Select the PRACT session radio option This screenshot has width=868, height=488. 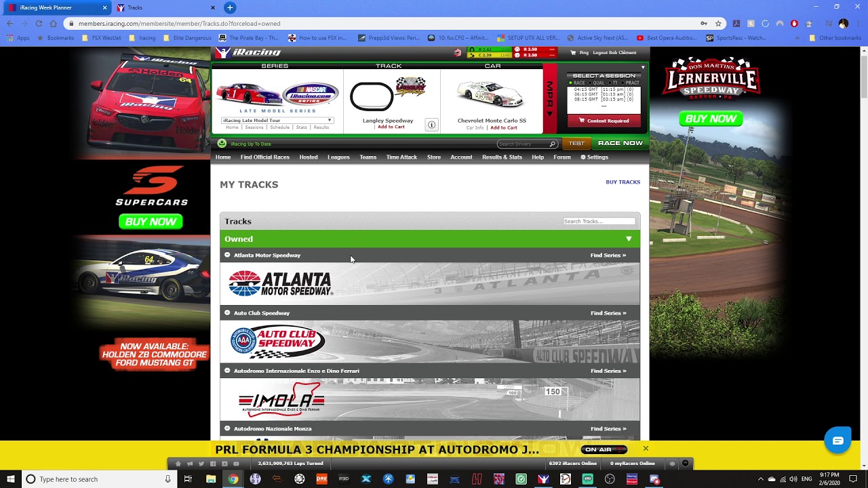click(x=623, y=83)
